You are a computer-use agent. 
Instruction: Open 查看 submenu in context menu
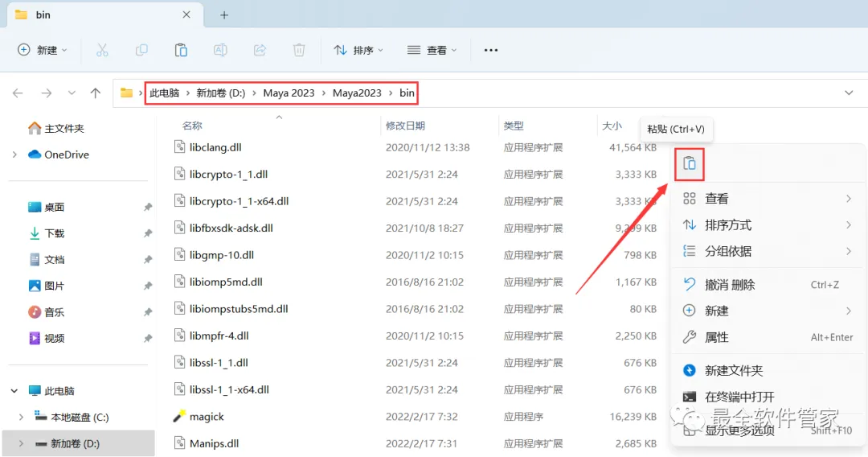(x=768, y=198)
